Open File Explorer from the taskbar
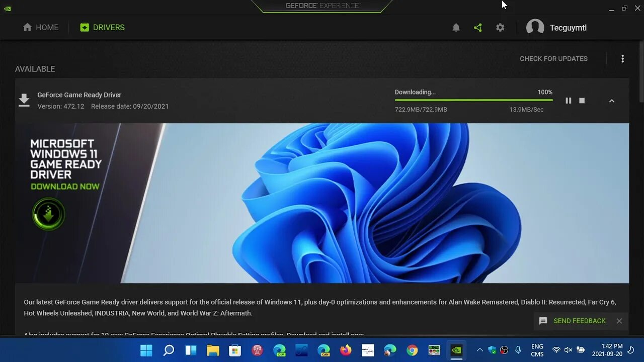 point(213,350)
